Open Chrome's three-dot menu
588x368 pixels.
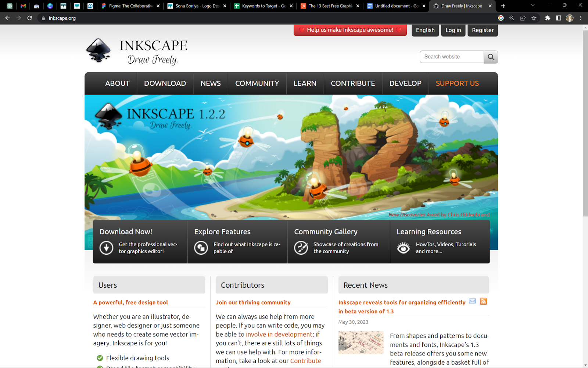[581, 18]
